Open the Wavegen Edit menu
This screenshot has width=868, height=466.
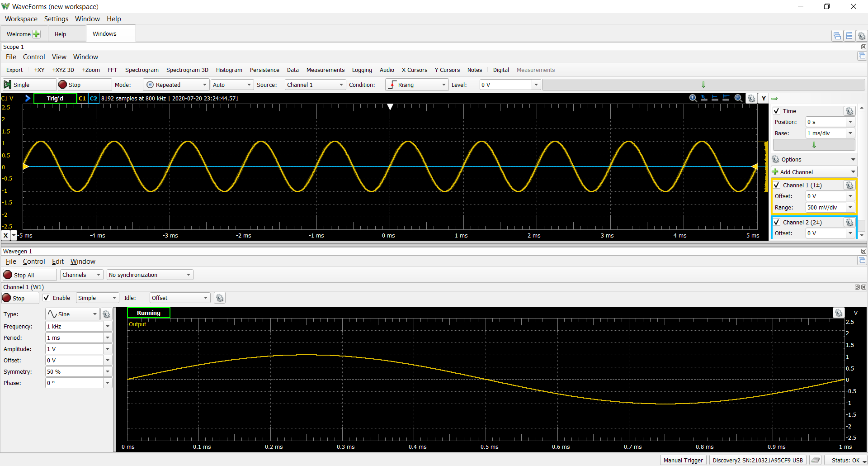pos(58,262)
